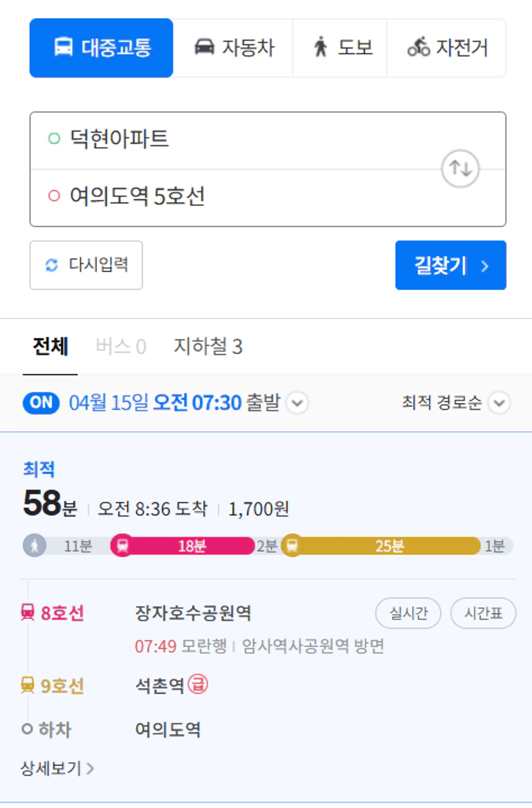The height and width of the screenshot is (808, 532).
Task: Expand the departure time dropdown arrow
Action: click(x=297, y=403)
